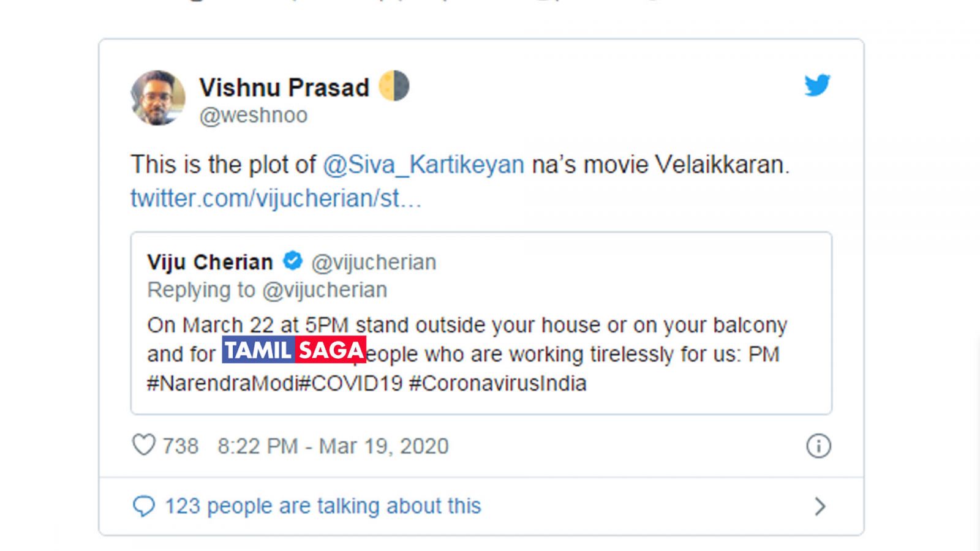
Task: Follow the twitter.com/vijucherian/st... link
Action: [x=276, y=198]
